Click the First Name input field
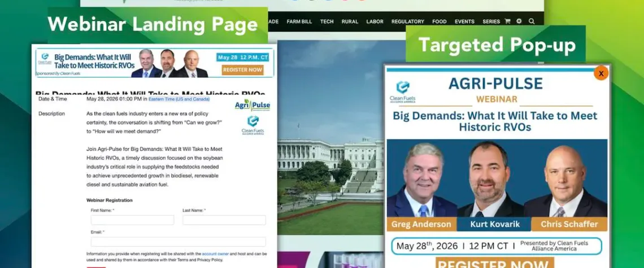 pos(132,220)
